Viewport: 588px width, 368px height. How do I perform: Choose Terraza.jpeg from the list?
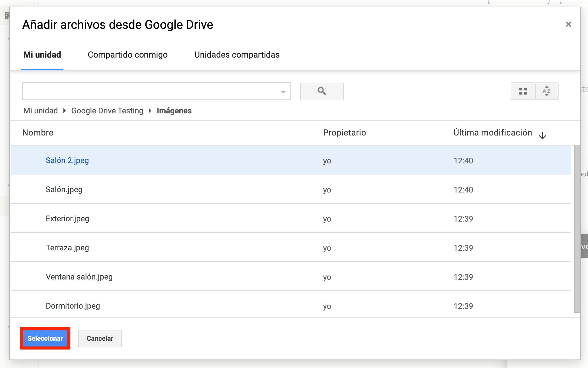click(67, 248)
